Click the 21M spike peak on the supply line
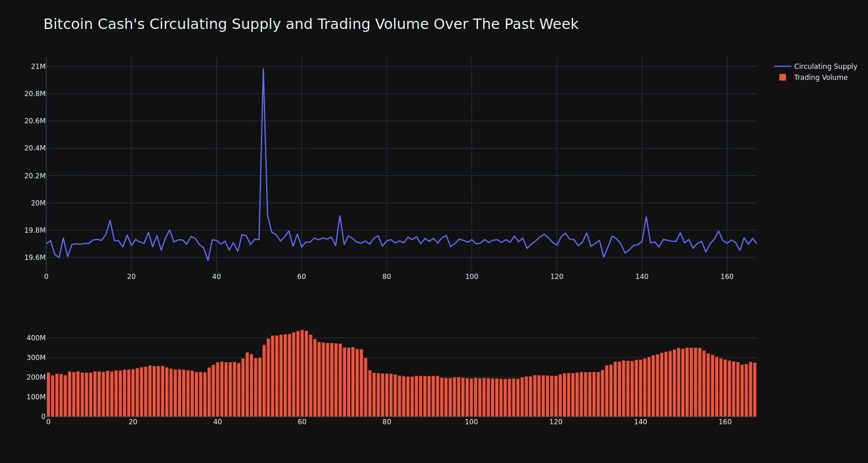 263,69
